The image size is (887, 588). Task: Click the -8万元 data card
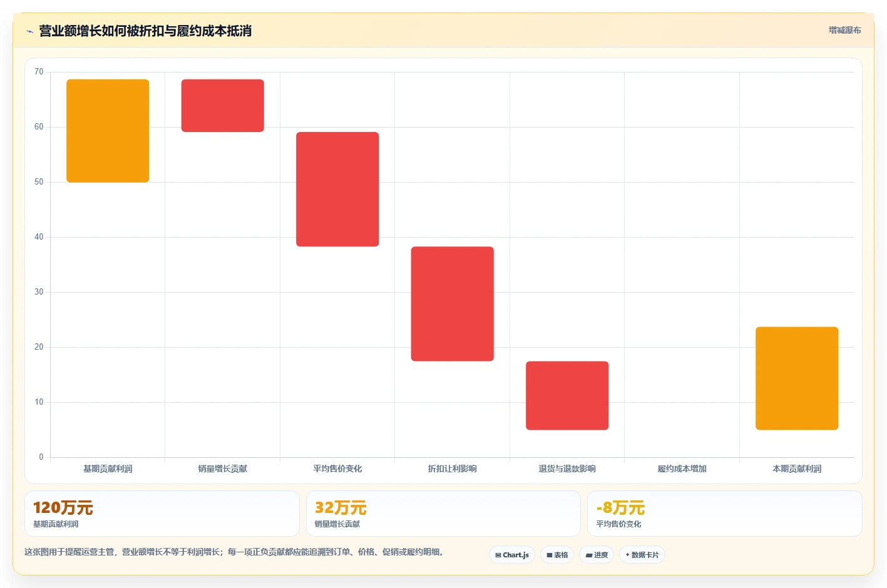(x=725, y=514)
